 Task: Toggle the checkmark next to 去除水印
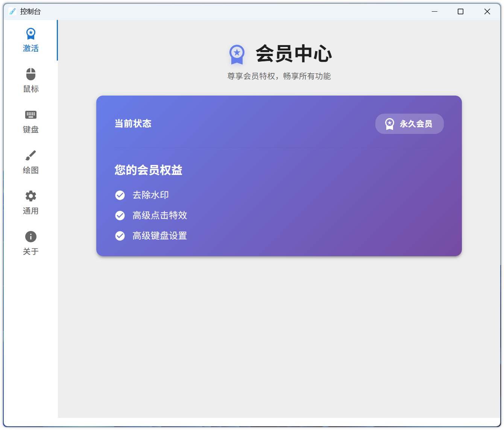click(120, 195)
